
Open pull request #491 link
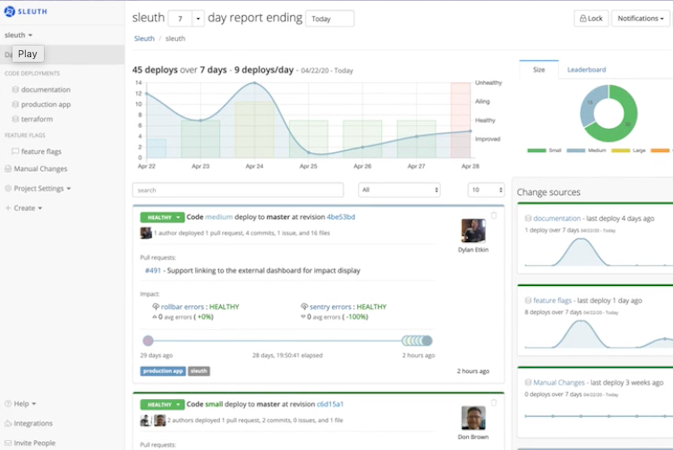tap(153, 270)
